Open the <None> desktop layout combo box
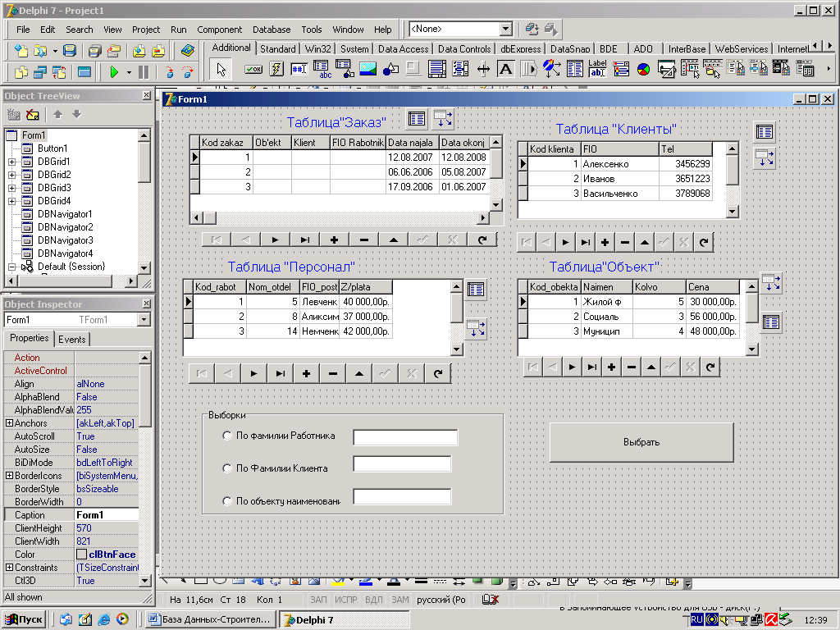The width and height of the screenshot is (840, 630). [x=505, y=29]
